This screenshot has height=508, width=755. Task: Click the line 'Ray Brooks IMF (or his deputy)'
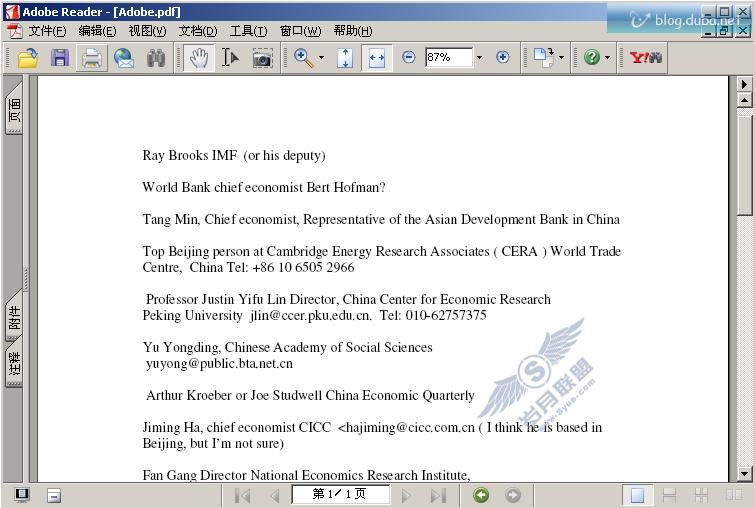click(x=234, y=156)
